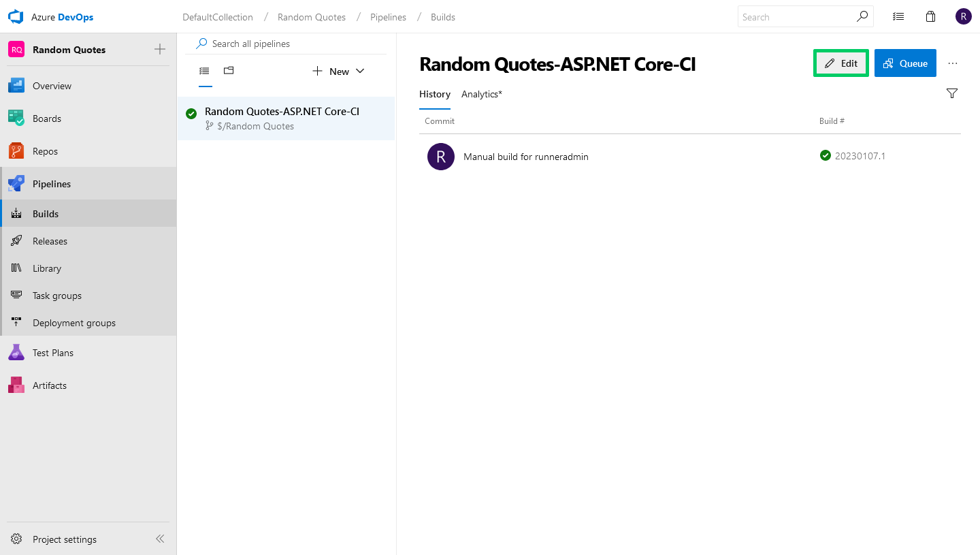Open Pipelines breadcrumb link
Image resolution: width=980 pixels, height=555 pixels.
click(x=388, y=17)
